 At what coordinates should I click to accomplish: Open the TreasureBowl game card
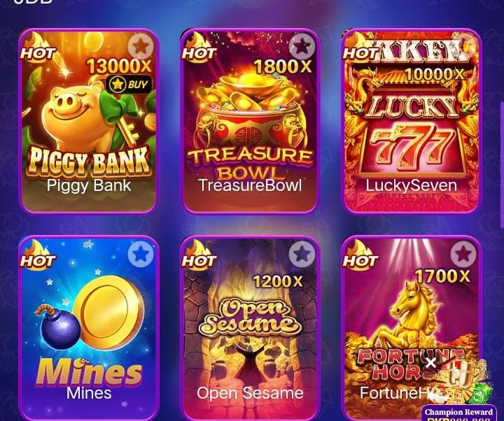point(250,121)
